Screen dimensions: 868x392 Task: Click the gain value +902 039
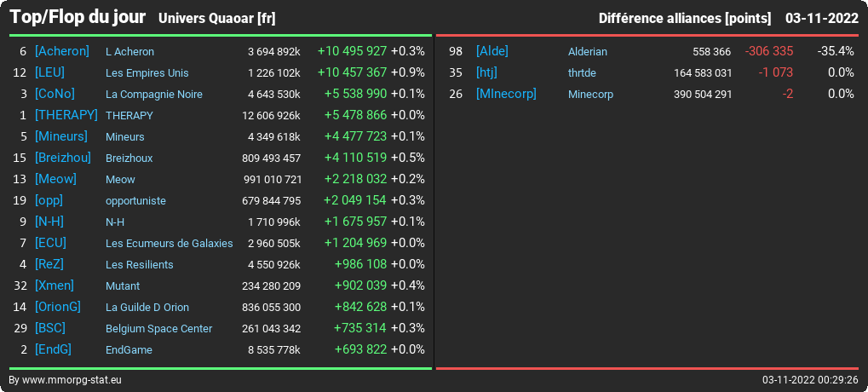click(x=361, y=285)
